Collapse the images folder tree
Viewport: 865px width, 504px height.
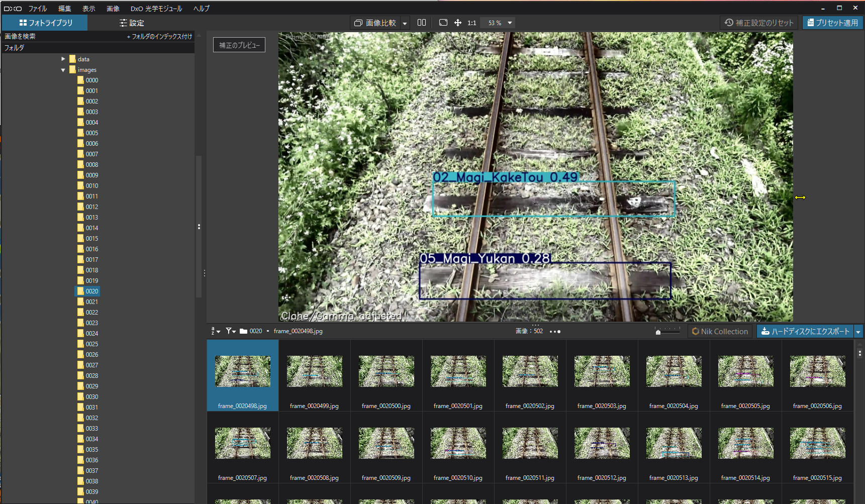(63, 70)
